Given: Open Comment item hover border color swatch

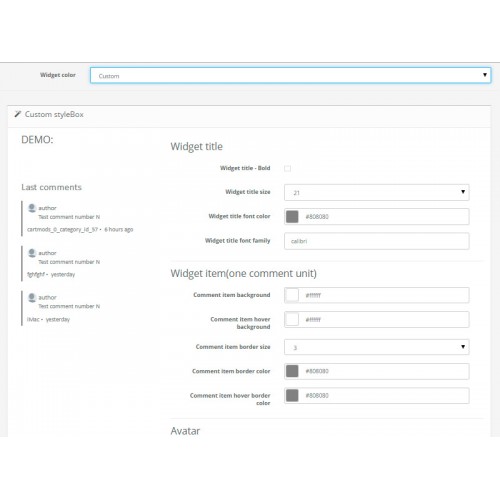Looking at the screenshot, I should pyautogui.click(x=292, y=395).
